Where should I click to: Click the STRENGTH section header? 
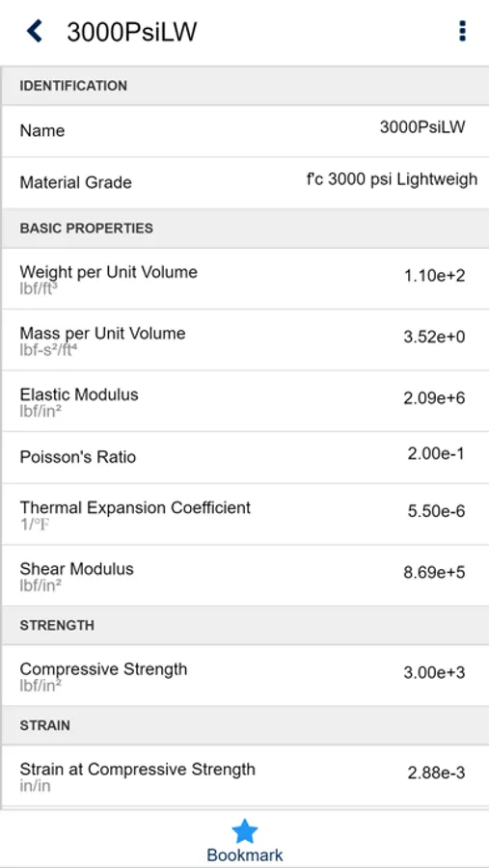click(245, 625)
